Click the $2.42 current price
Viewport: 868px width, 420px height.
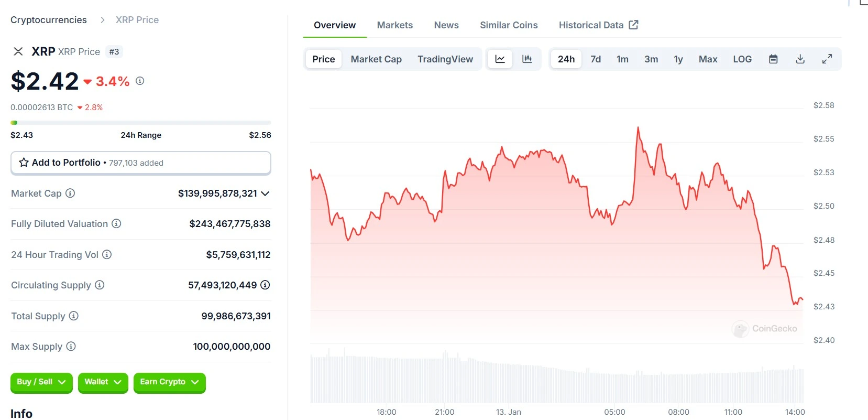(45, 81)
